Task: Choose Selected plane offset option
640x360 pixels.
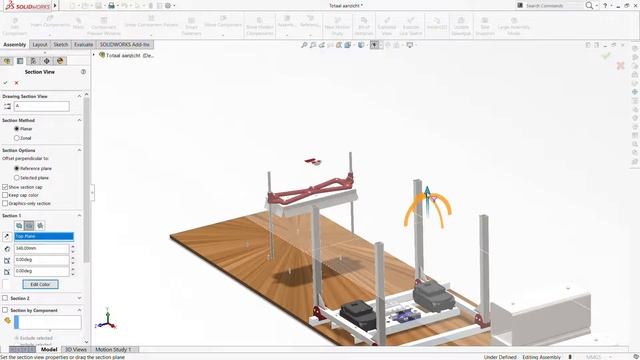Action: [16, 178]
